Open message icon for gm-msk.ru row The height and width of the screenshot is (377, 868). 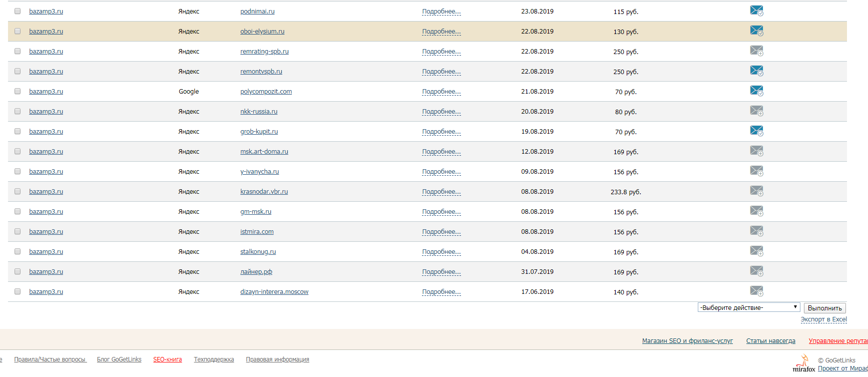(x=756, y=211)
